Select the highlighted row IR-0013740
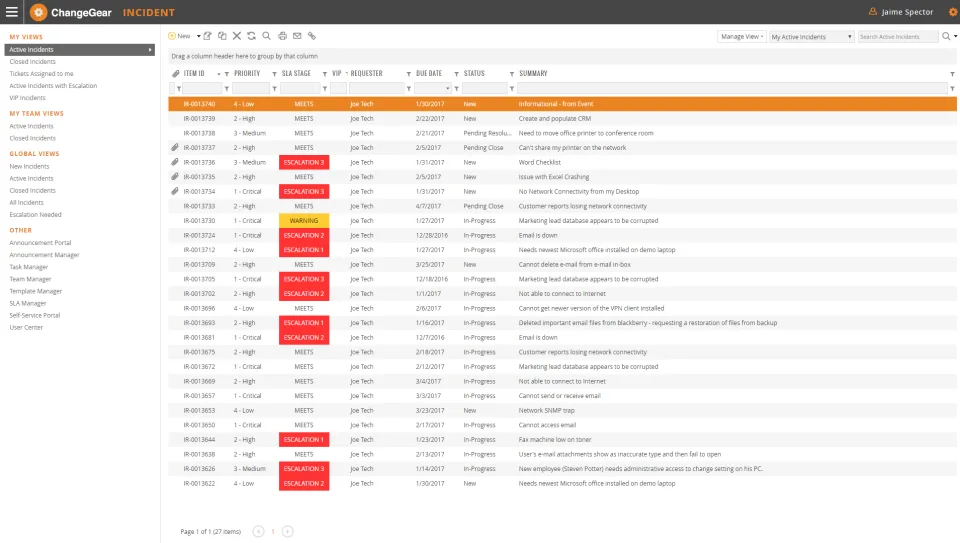The image size is (960, 543). coord(562,104)
